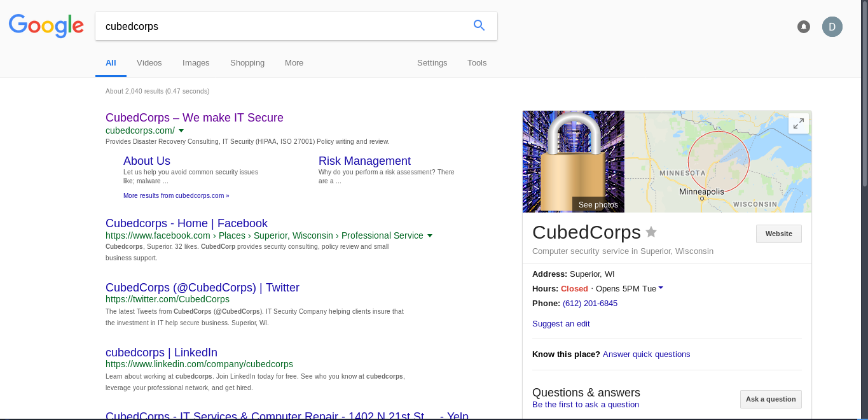
Task: Open the About Us sitelink
Action: [x=147, y=161]
